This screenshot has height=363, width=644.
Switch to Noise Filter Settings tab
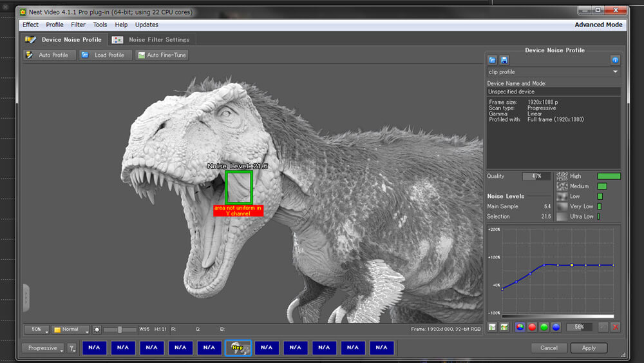coord(151,39)
